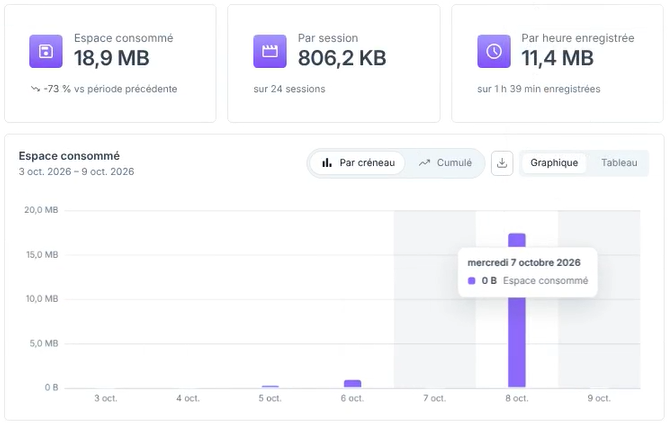668x423 pixels.
Task: Click the 806,2 KB value
Action: [x=342, y=58]
